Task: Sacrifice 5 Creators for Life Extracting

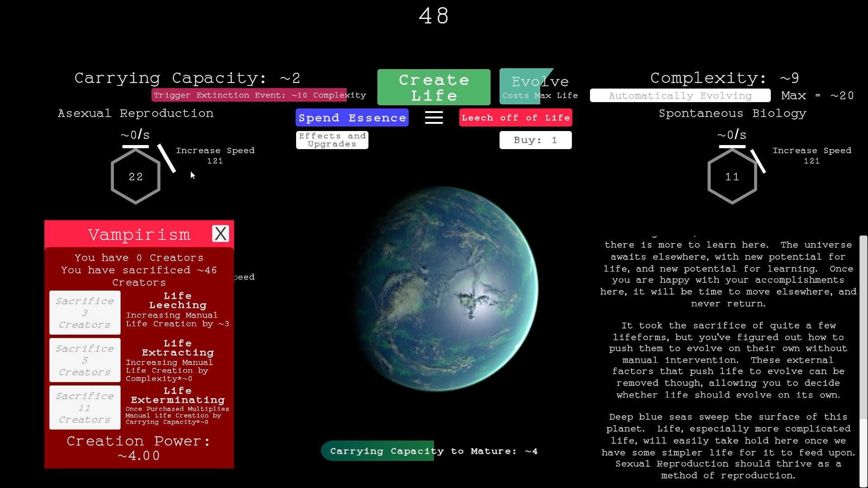Action: click(x=85, y=360)
